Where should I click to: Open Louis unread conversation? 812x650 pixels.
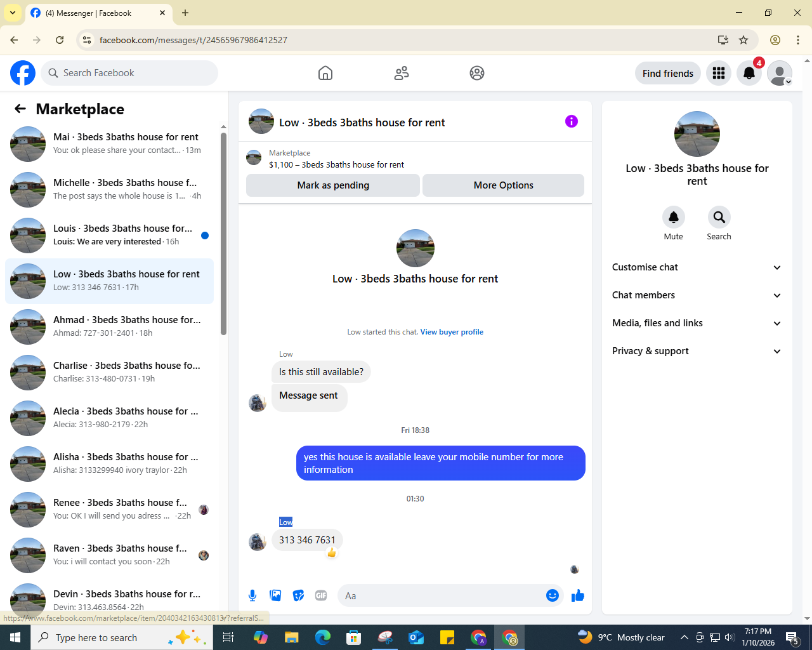(109, 235)
